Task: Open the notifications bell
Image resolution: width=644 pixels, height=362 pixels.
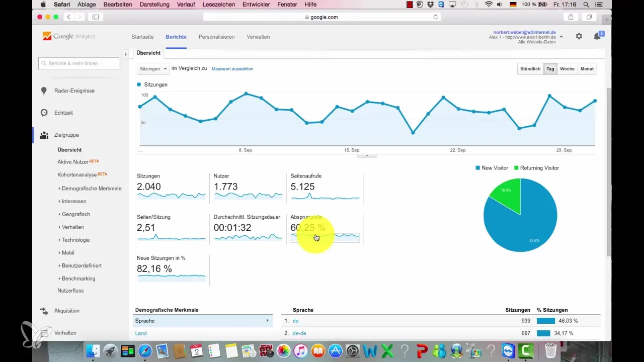Action: click(x=597, y=37)
